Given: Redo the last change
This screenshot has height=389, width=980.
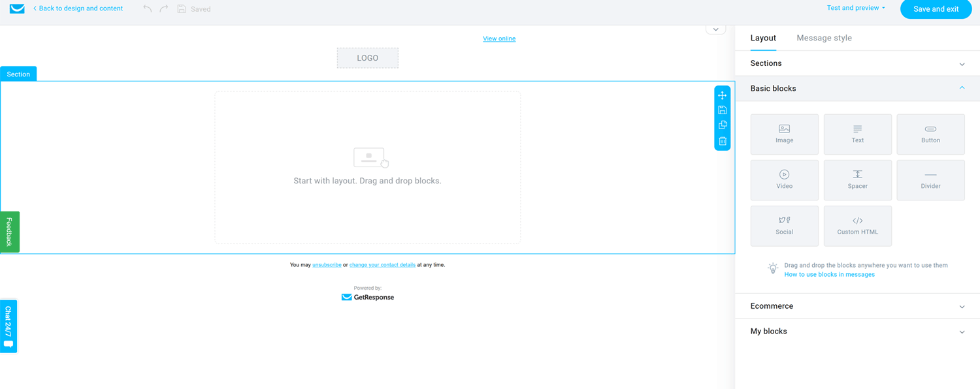Looking at the screenshot, I should 164,9.
